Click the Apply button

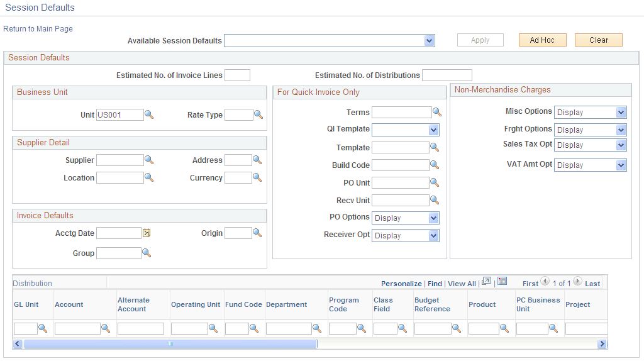(480, 40)
